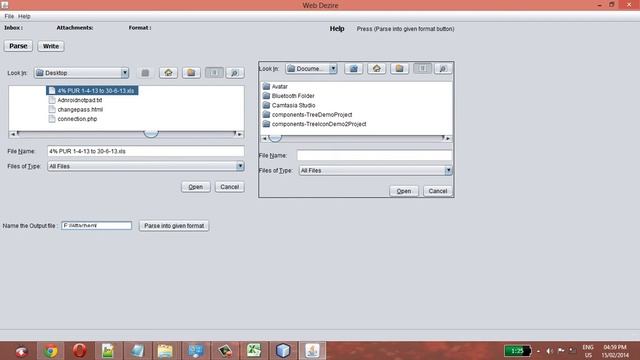The image size is (640, 360).
Task: Click the Write button
Action: pos(51,46)
